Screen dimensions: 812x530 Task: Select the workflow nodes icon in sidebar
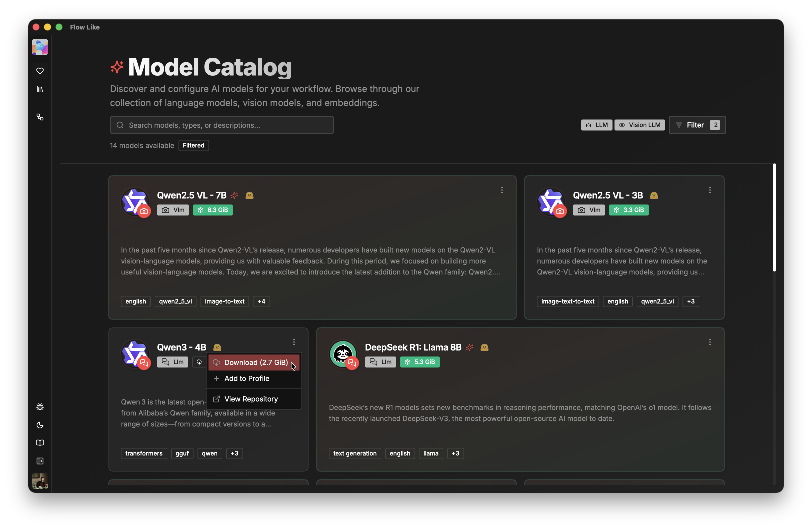(40, 117)
